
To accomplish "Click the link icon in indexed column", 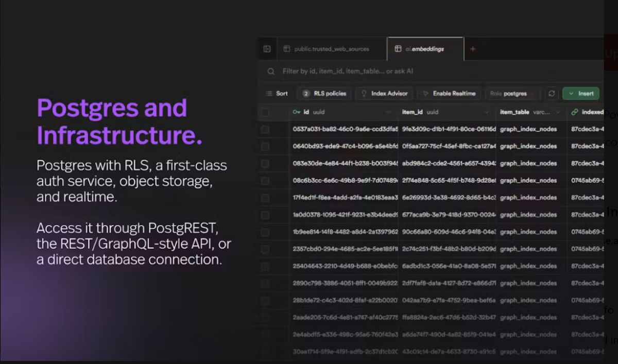I will pos(575,112).
